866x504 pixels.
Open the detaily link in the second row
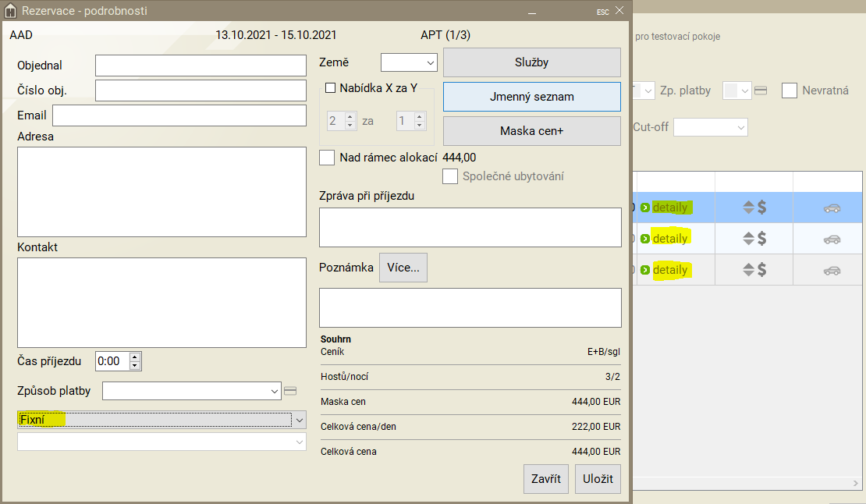tap(669, 239)
